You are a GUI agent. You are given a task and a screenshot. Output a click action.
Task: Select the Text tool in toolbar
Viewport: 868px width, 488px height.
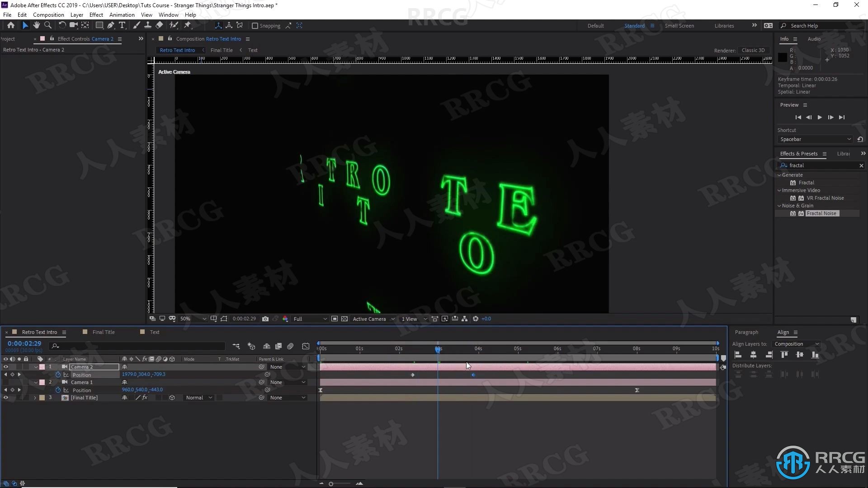coord(122,26)
